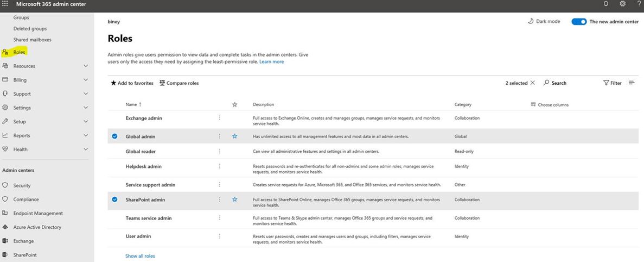Click the Health heart icon

pyautogui.click(x=5, y=149)
